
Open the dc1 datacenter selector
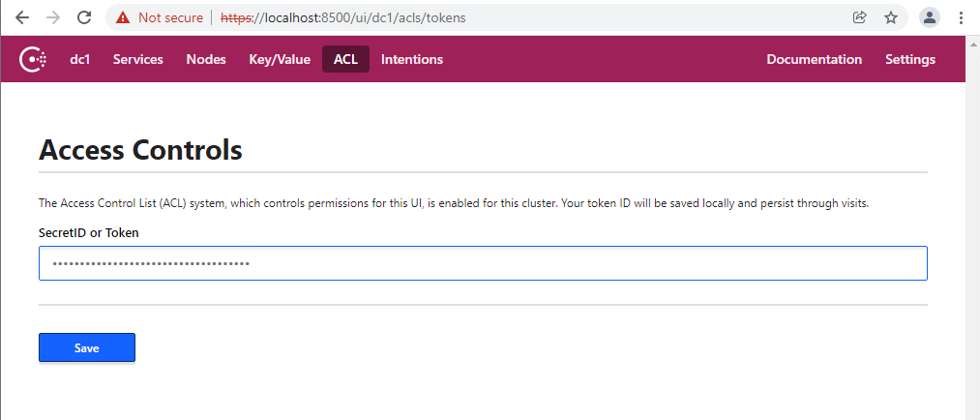(x=79, y=60)
